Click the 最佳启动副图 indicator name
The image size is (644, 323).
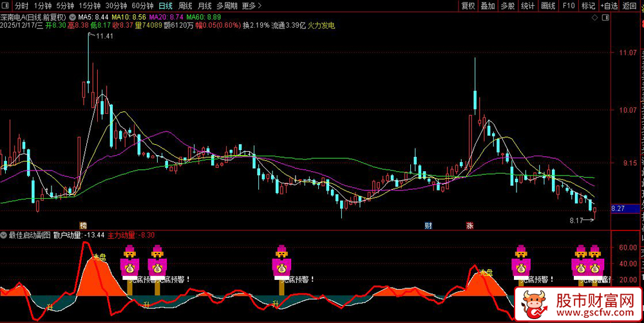click(x=30, y=235)
